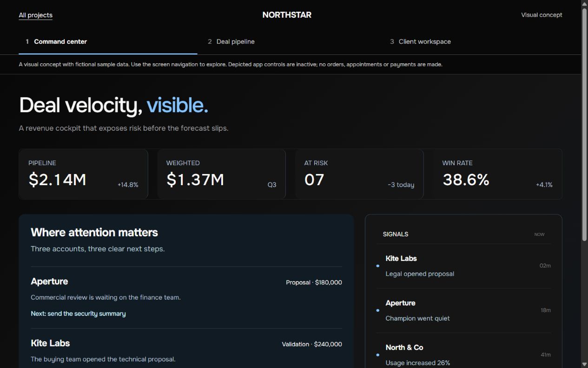
Task: Click the Where attention matters heading
Action: point(94,233)
